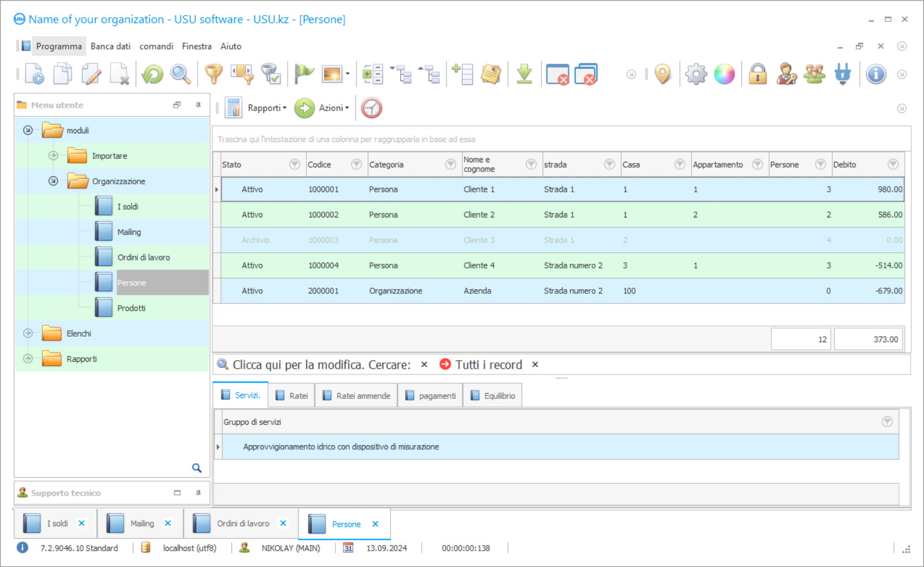Click the close all windows icon
The image size is (924, 567).
point(586,74)
